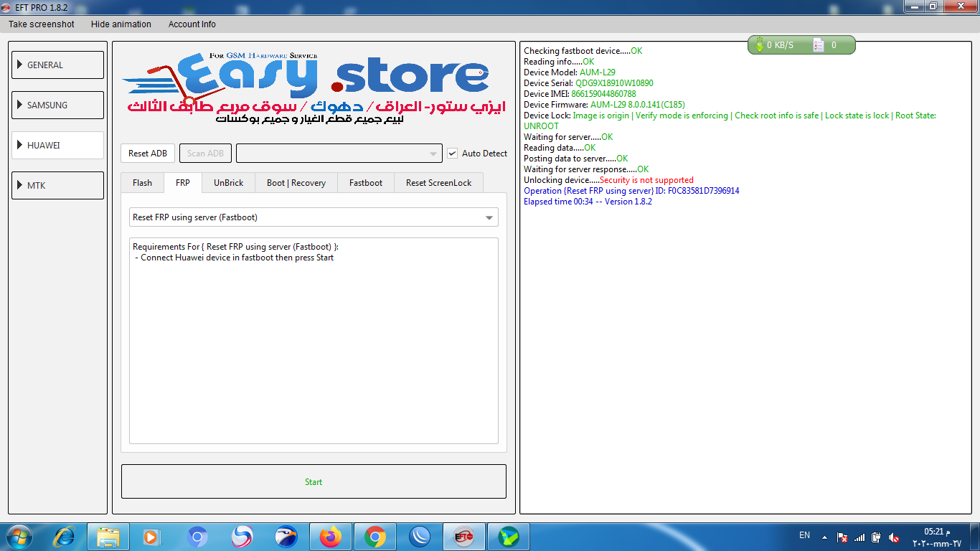Click the Elapsed time 00:34 log line
The image size is (980, 551).
pyautogui.click(x=588, y=202)
